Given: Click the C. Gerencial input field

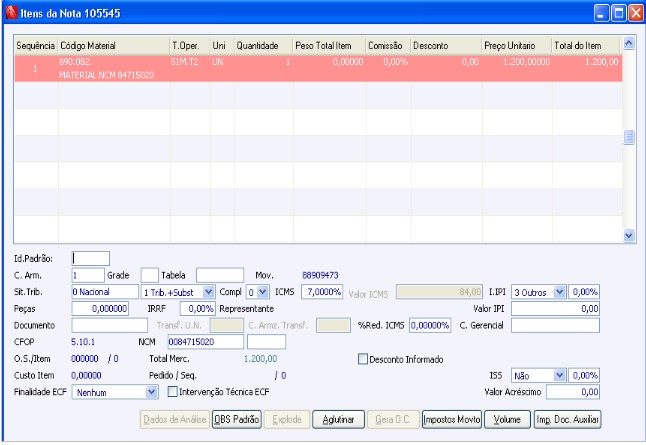Looking at the screenshot, I should 555,325.
